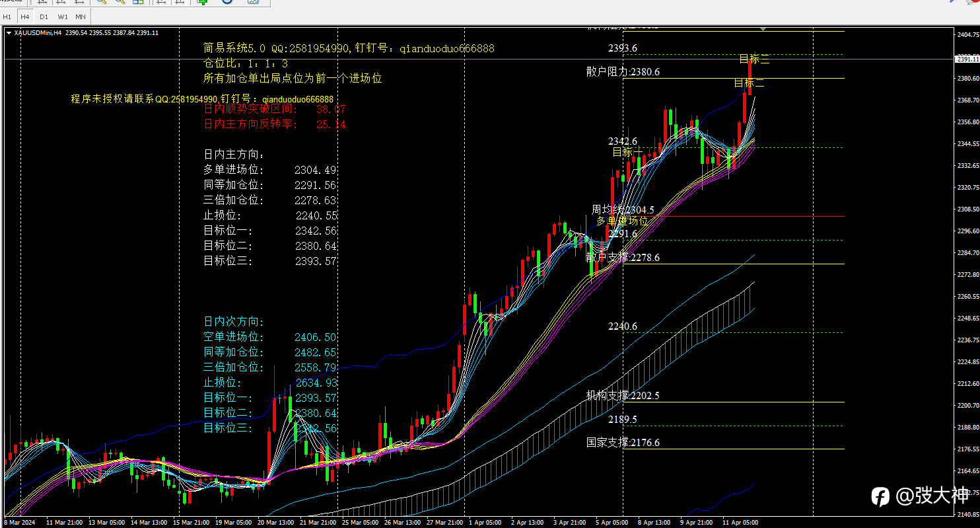Click the cyan 同等加仓位 value 2482.65
980x528 pixels.
tap(316, 352)
